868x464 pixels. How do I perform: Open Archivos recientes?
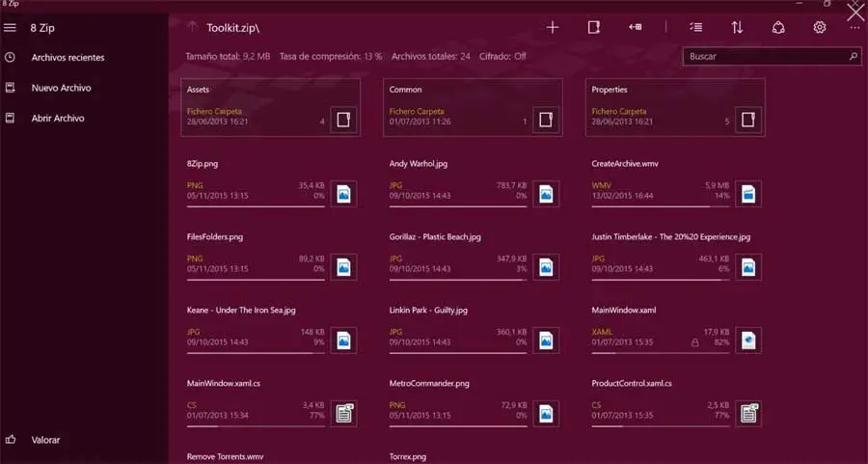coord(68,57)
